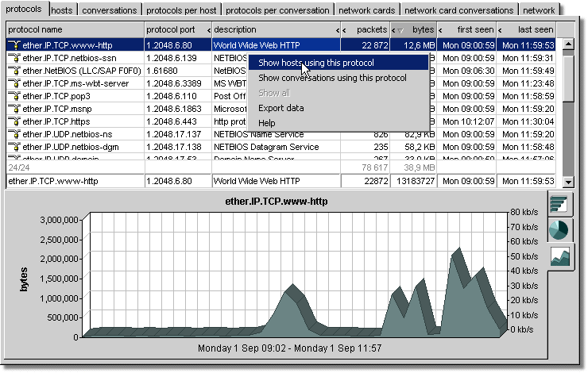Click the table scrollbar down arrow
This screenshot has width=588, height=373.
(x=568, y=182)
